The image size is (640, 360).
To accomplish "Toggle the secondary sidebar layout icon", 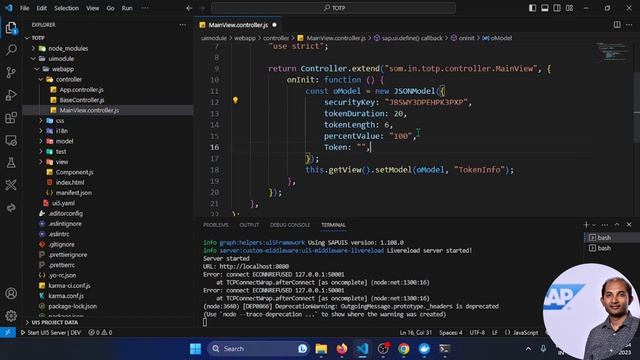I will click(557, 8).
